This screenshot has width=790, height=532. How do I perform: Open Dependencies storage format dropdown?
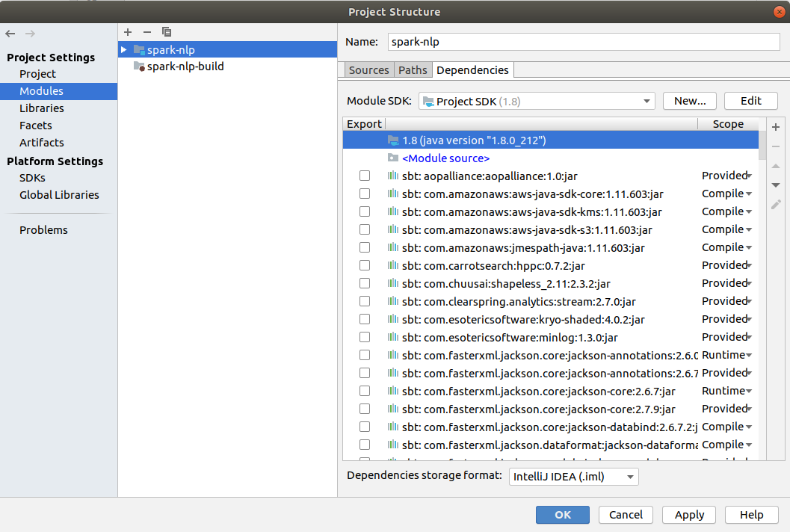click(x=574, y=477)
